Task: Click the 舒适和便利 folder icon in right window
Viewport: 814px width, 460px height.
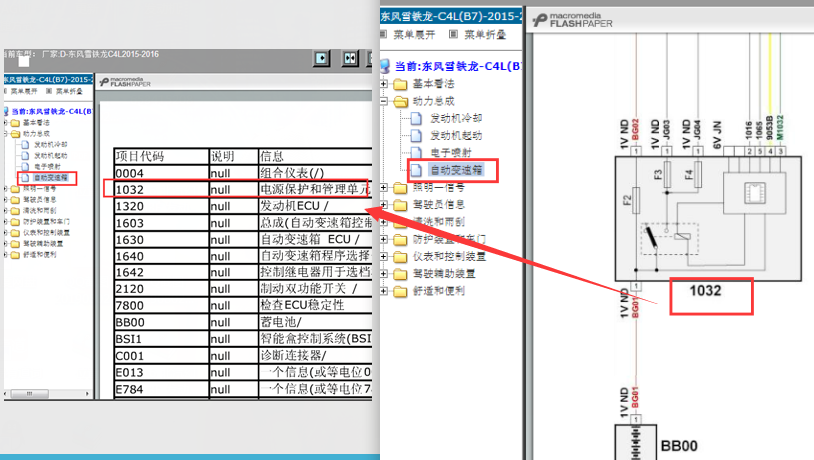Action: click(400, 291)
